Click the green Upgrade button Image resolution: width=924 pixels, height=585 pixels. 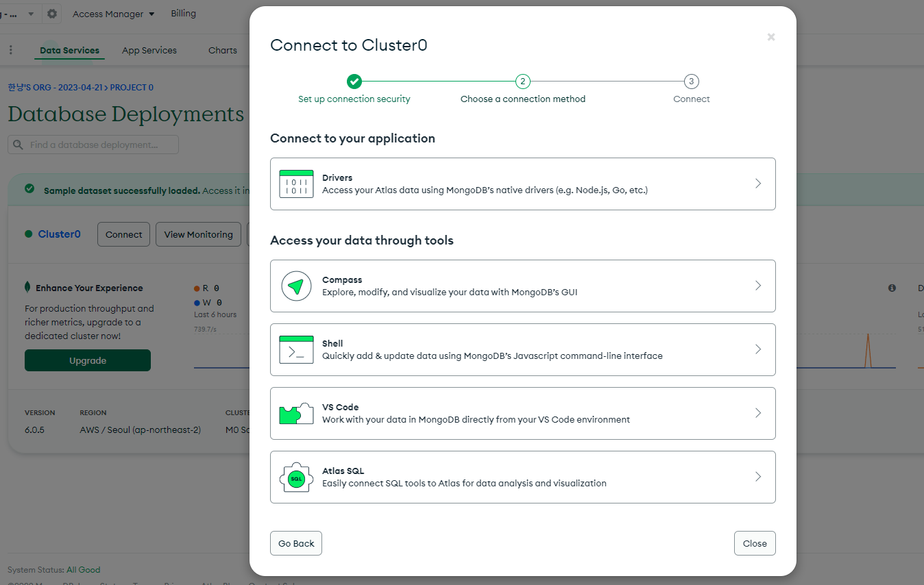[x=88, y=360]
